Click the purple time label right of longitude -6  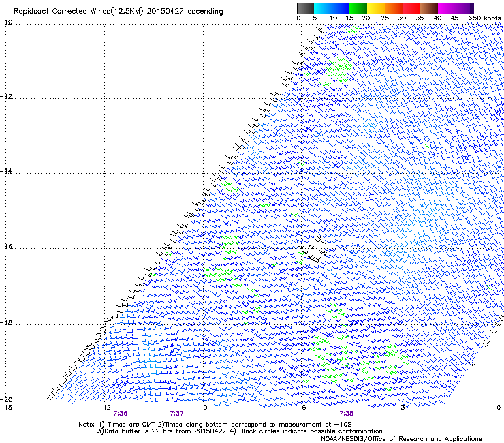346,414
